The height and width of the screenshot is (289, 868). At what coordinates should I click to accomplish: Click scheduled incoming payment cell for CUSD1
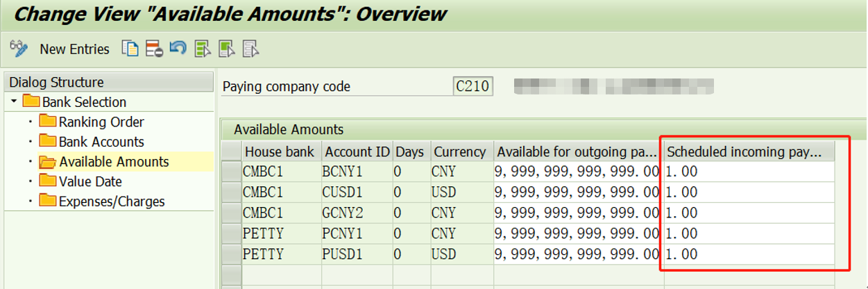pyautogui.click(x=749, y=192)
